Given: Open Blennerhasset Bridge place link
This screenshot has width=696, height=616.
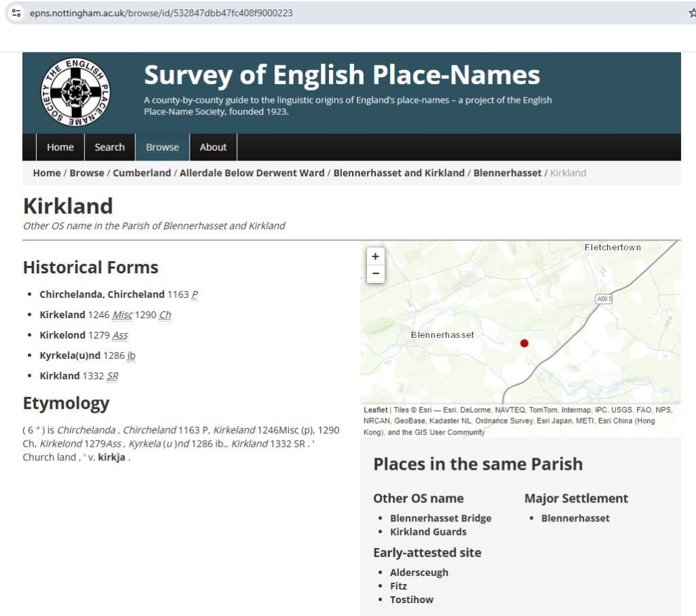Looking at the screenshot, I should click(x=440, y=518).
